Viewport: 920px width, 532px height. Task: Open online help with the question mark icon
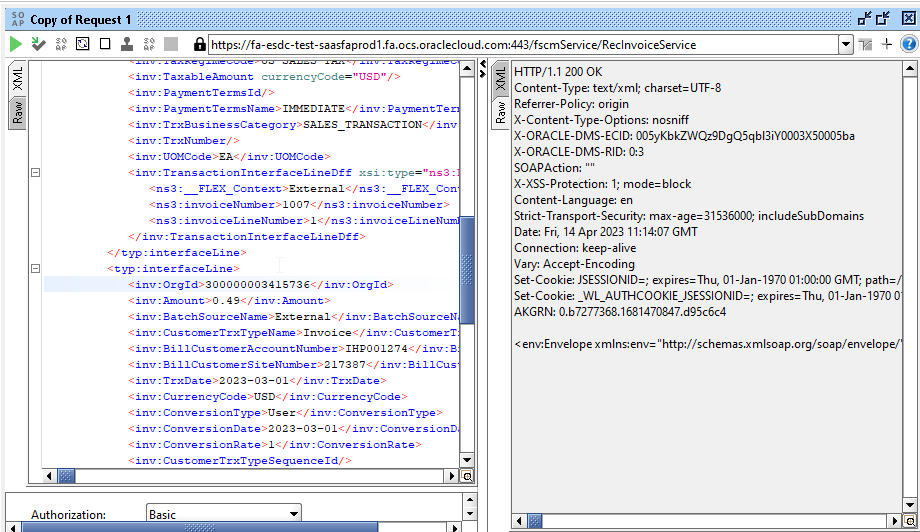pos(908,44)
